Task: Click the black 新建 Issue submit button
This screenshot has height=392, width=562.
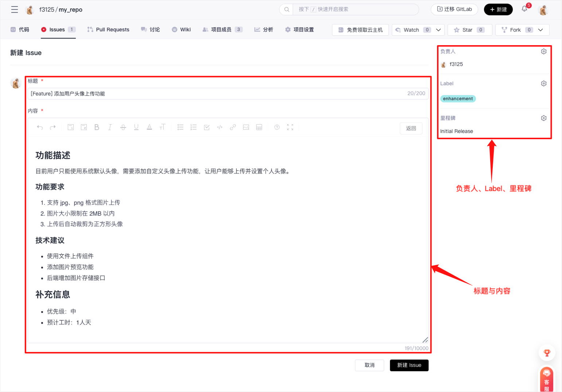Action: 409,365
